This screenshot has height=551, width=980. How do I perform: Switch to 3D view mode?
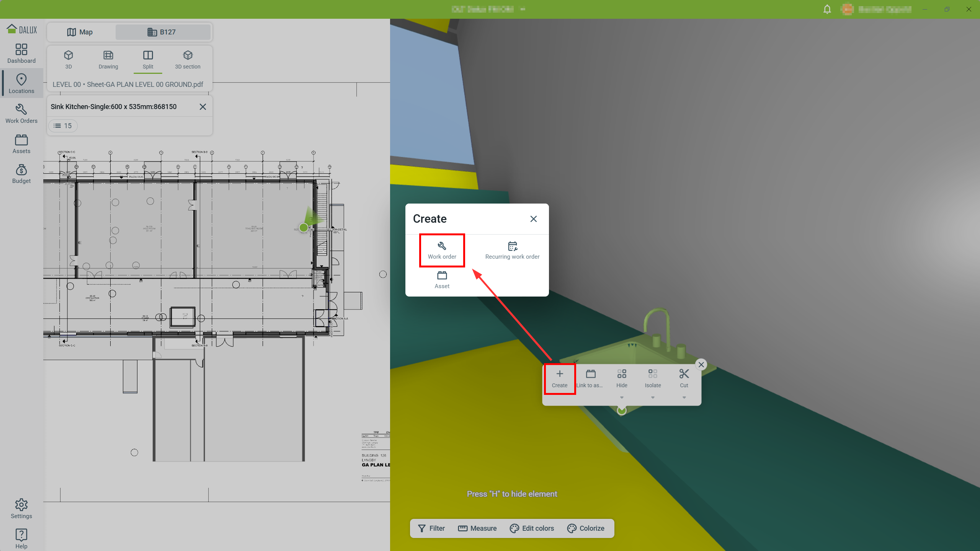point(69,59)
